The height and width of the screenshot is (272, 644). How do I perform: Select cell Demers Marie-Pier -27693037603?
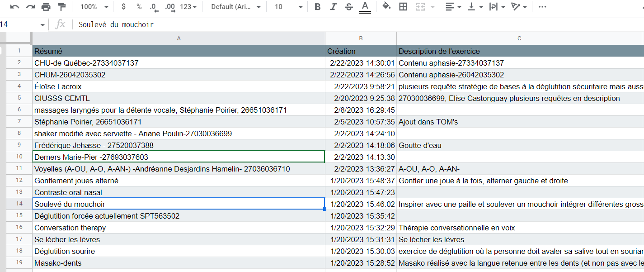[x=179, y=157]
